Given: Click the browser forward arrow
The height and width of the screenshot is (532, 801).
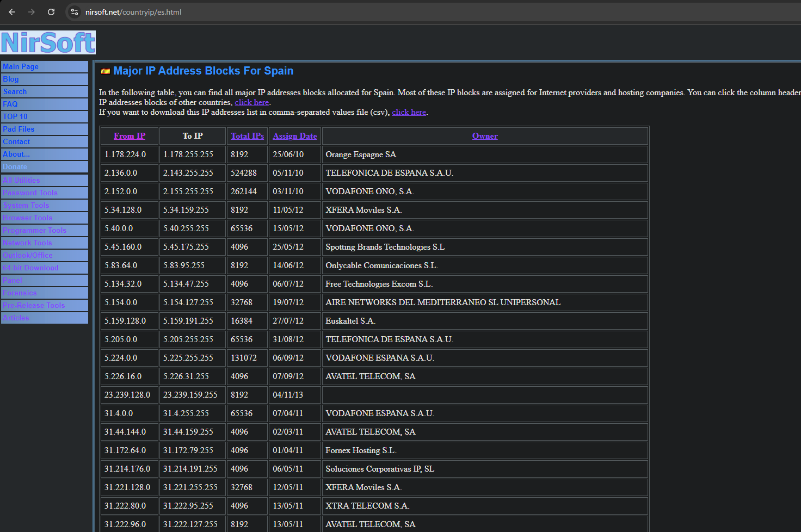Looking at the screenshot, I should point(32,12).
